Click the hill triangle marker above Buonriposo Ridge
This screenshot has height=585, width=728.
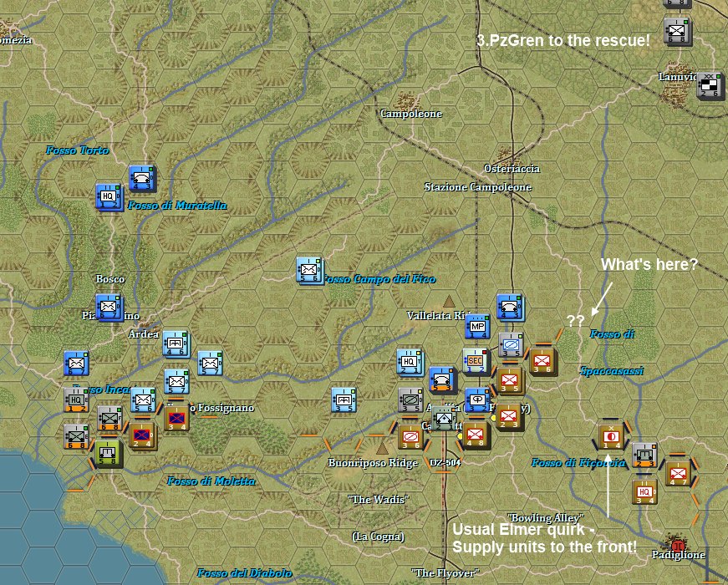click(382, 448)
